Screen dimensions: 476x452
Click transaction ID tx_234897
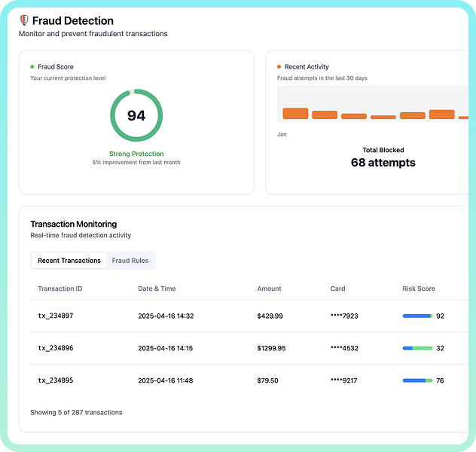[x=56, y=316]
